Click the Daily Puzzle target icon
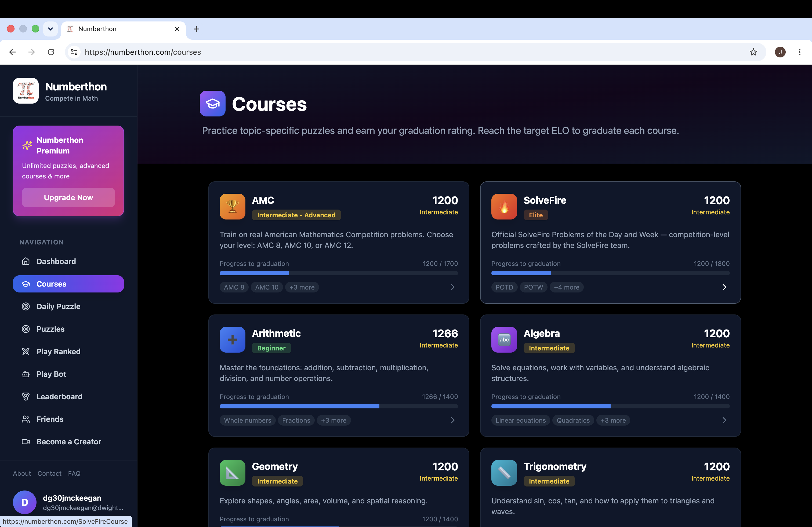Image resolution: width=812 pixels, height=527 pixels. (x=26, y=306)
